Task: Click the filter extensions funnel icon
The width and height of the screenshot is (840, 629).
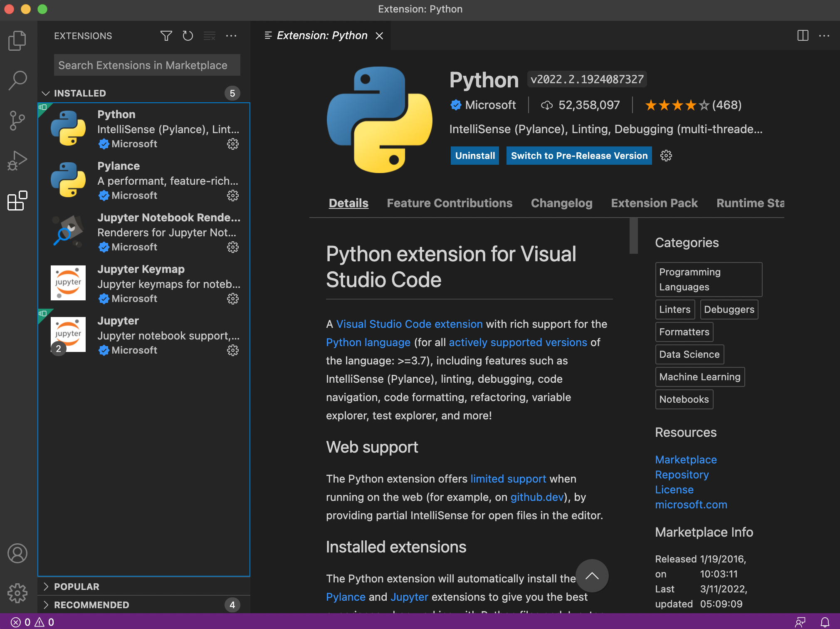Action: [166, 36]
